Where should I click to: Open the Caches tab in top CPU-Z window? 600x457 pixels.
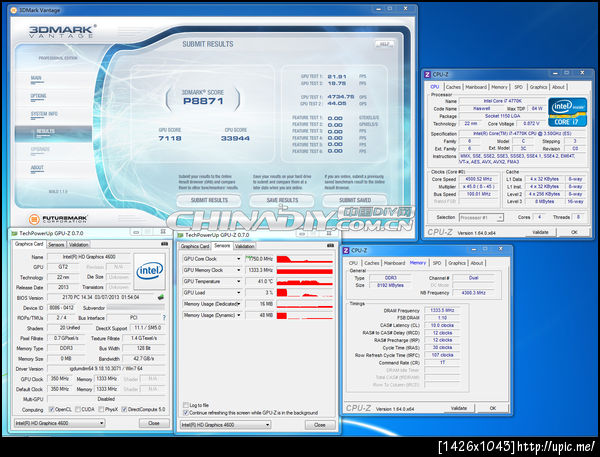click(x=453, y=87)
